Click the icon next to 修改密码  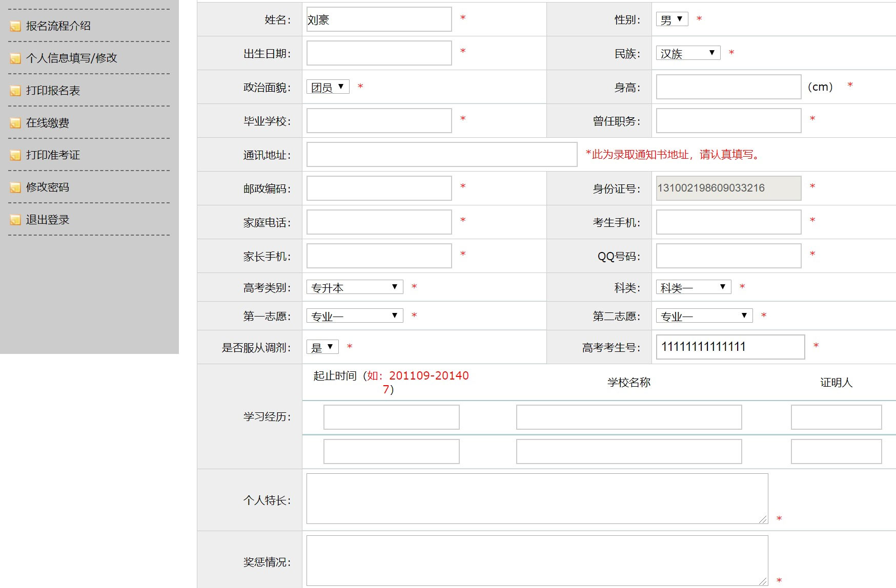[15, 187]
